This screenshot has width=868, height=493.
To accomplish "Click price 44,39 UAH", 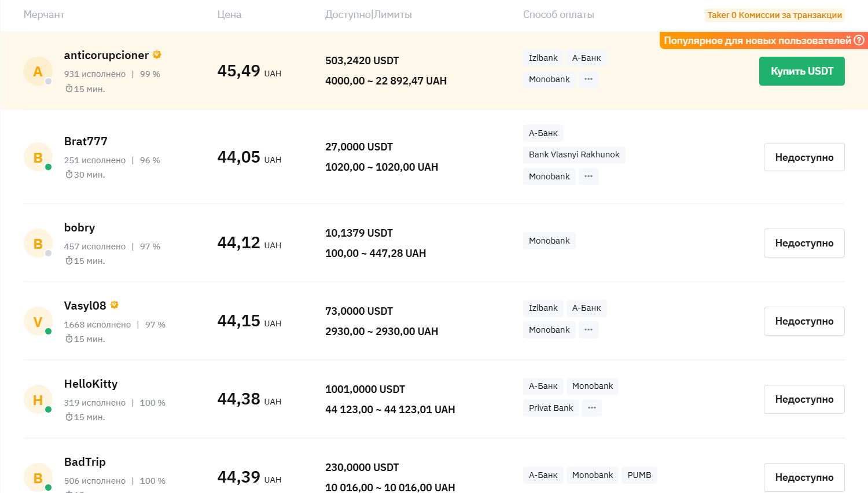I will pyautogui.click(x=249, y=477).
